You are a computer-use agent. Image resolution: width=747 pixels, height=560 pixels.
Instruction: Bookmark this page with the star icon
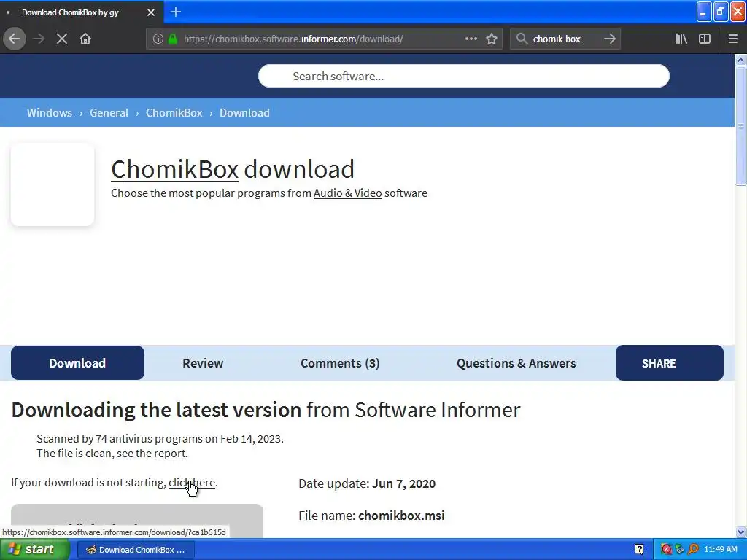click(x=492, y=39)
